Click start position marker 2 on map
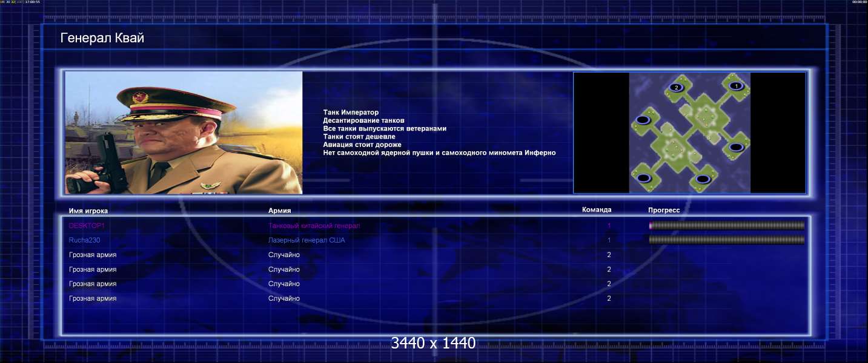868x363 pixels. [x=676, y=88]
